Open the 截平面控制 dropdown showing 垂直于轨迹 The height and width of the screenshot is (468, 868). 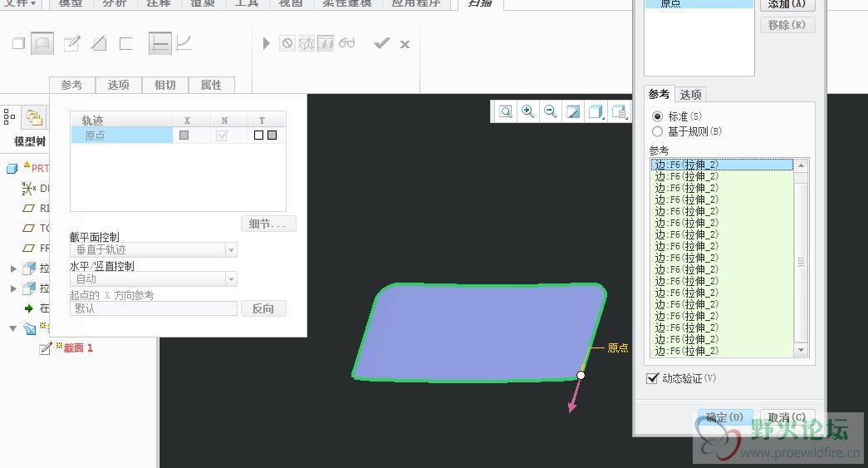tap(154, 249)
